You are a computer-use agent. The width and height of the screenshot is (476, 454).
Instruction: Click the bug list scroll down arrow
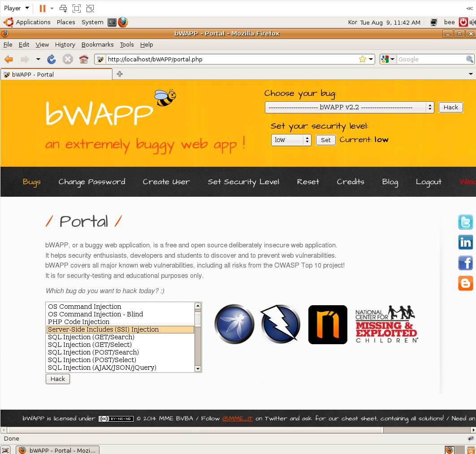coord(198,369)
